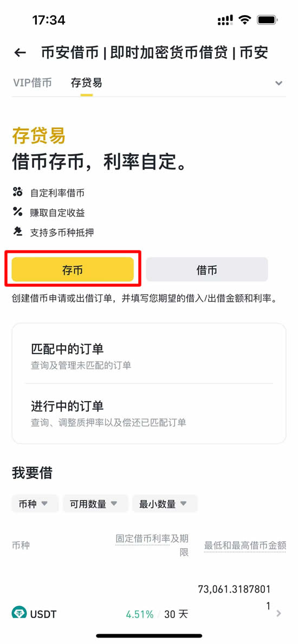Open 进行中的订单 orders entry
Image resolution: width=298 pixels, height=644 pixels.
pyautogui.click(x=149, y=412)
